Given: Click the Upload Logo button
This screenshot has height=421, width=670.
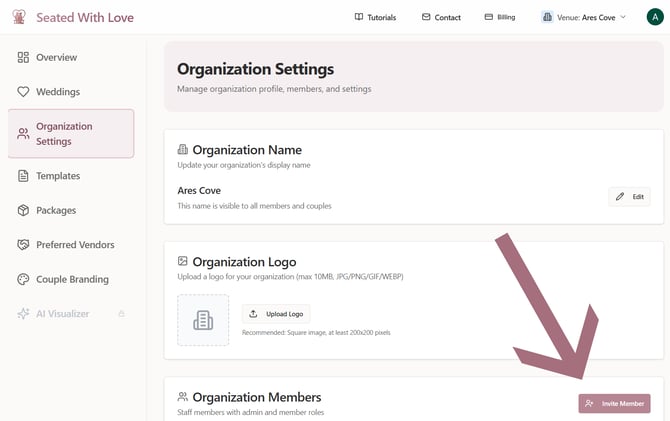Looking at the screenshot, I should click(276, 314).
